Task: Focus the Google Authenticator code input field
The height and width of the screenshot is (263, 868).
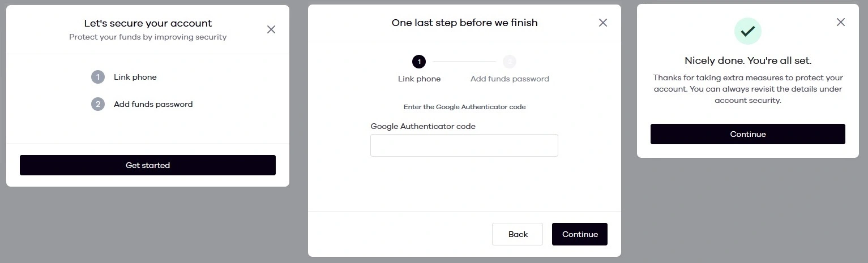Action: click(464, 145)
